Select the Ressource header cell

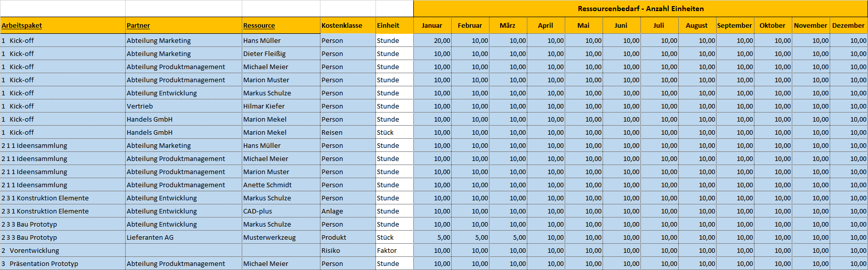point(281,25)
